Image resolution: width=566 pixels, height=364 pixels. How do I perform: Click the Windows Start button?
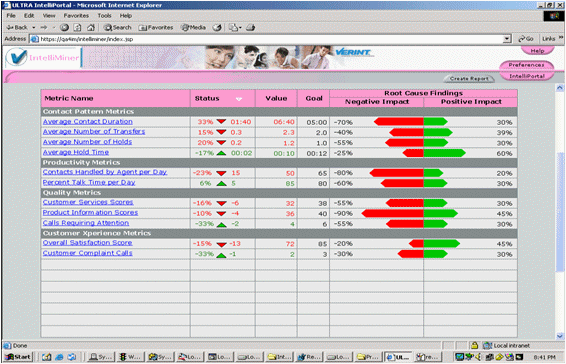pos(18,357)
